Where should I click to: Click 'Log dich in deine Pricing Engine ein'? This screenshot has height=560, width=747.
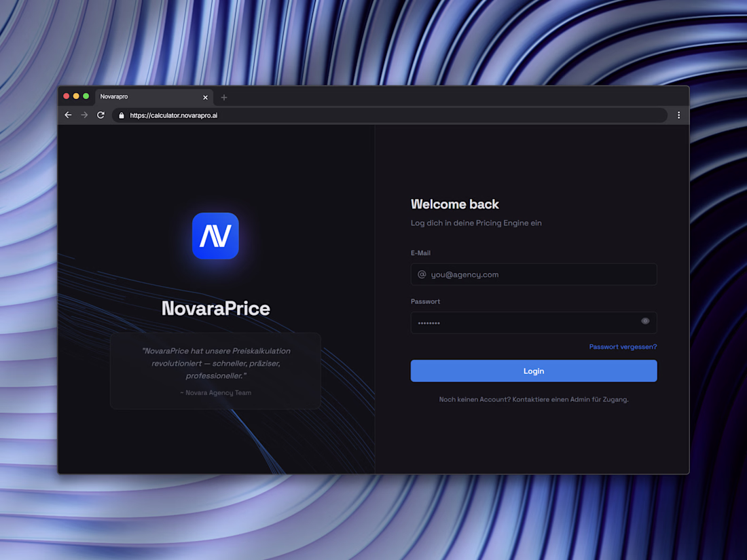tap(476, 223)
